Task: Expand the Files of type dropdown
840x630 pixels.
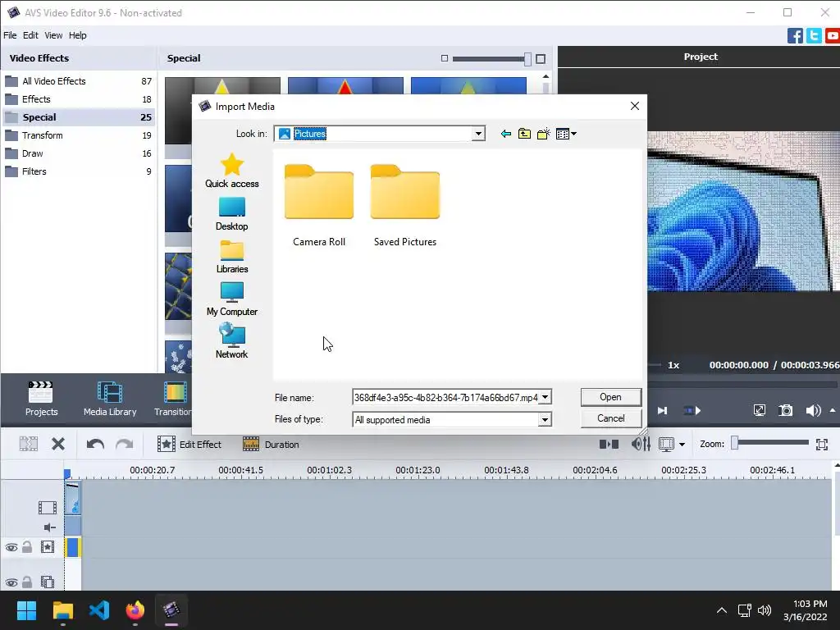Action: pos(545,419)
